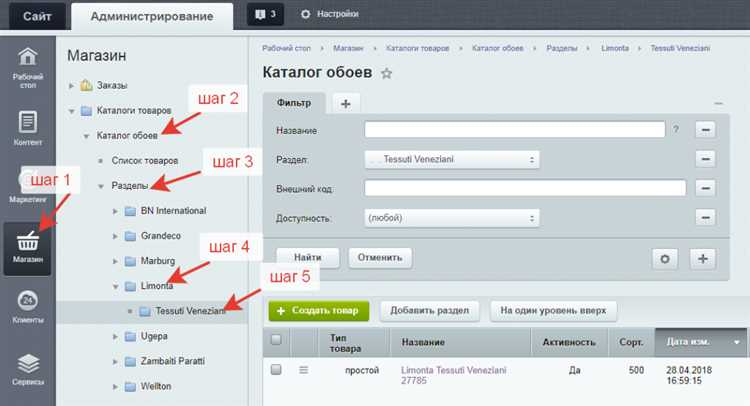Focus the Название filter text field

pos(515,130)
